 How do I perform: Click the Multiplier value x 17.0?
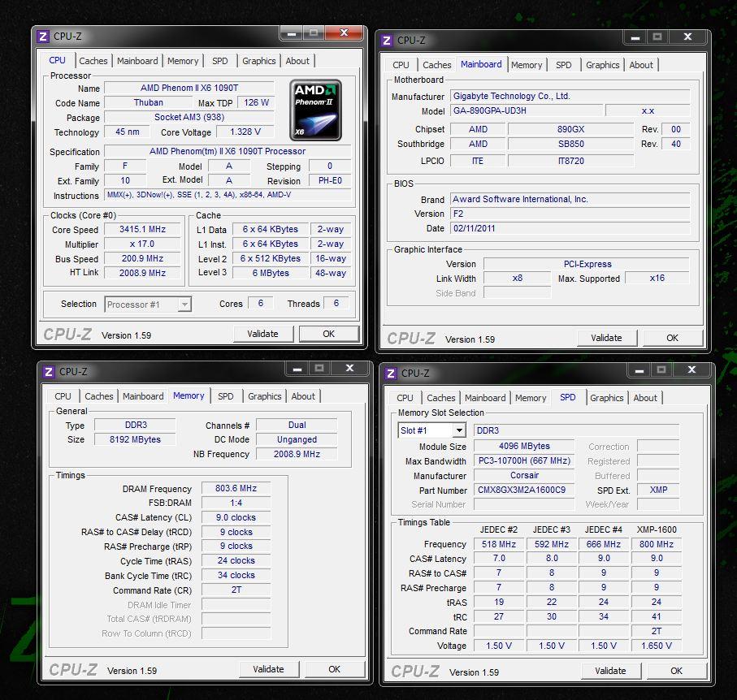142,244
